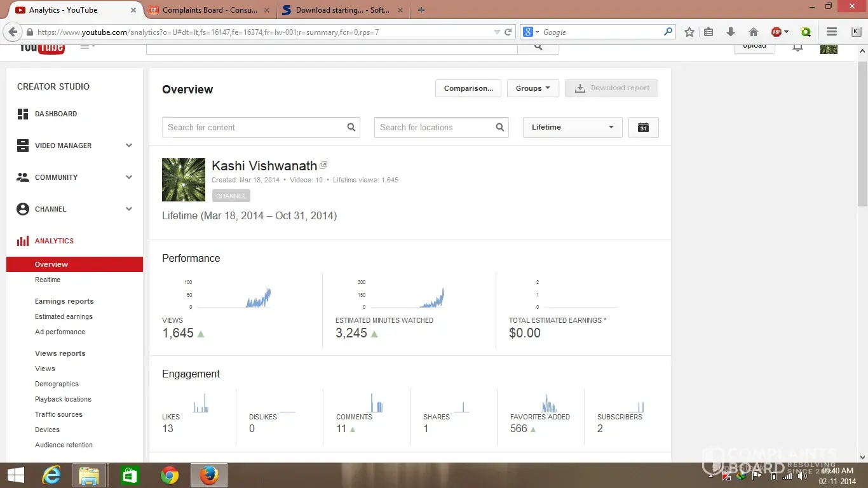The height and width of the screenshot is (488, 868).
Task: Click the search magnifier in locations search
Action: click(499, 128)
